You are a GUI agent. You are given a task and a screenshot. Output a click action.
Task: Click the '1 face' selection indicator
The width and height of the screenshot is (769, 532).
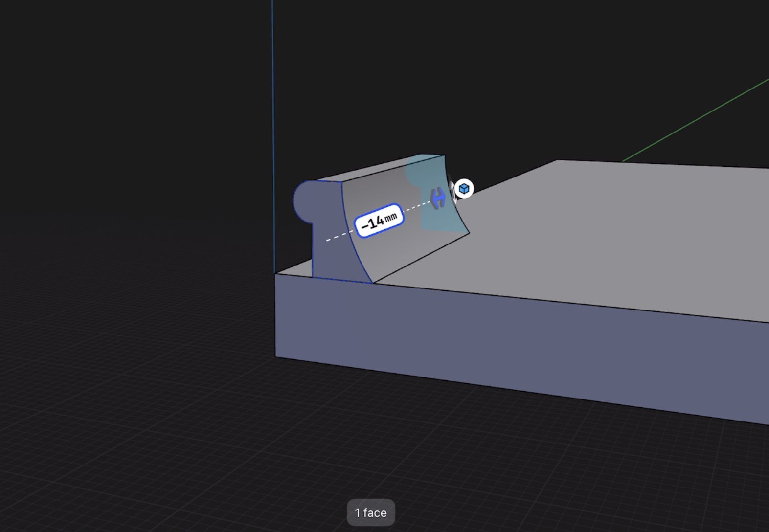(x=371, y=512)
